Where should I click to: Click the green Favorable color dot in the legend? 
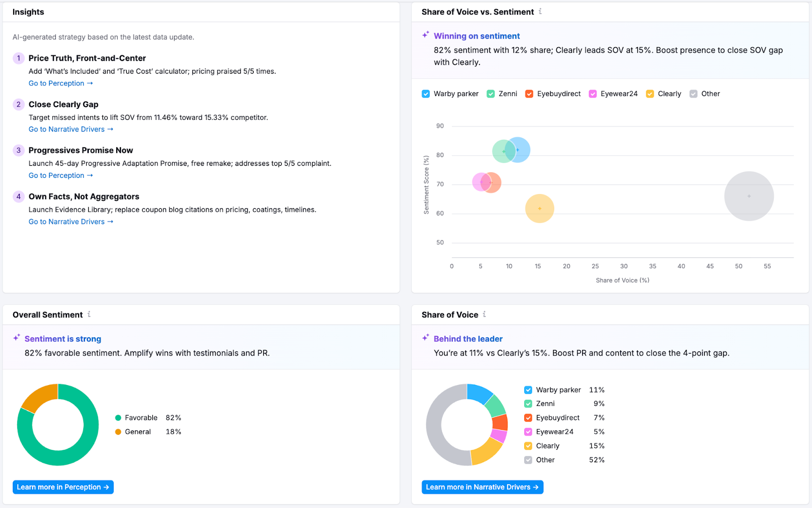(118, 417)
